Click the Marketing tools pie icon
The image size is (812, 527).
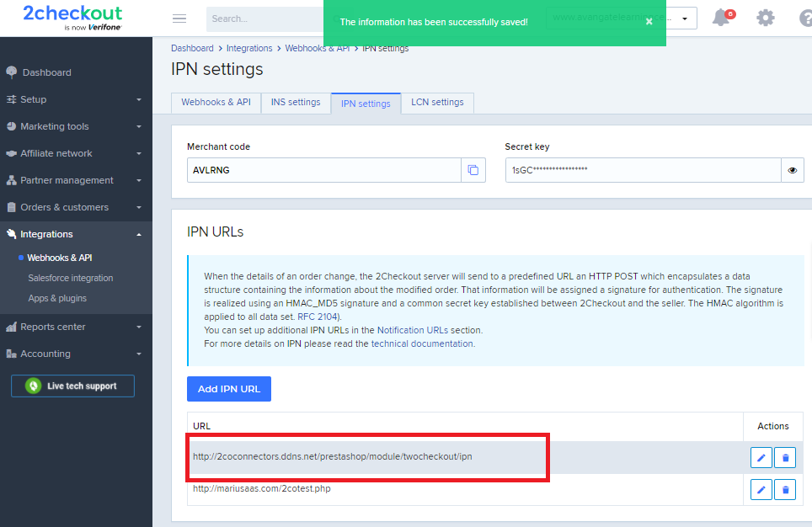tap(12, 126)
